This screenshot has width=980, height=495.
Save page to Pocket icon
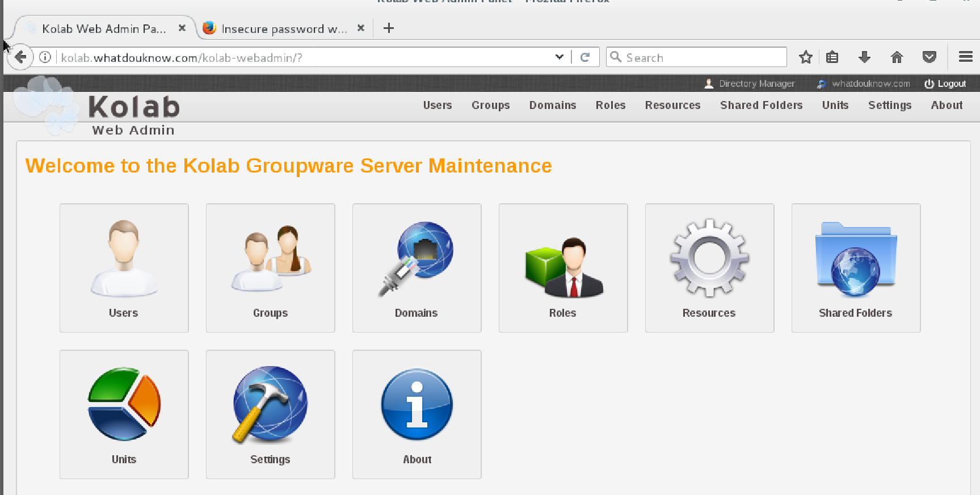[929, 57]
